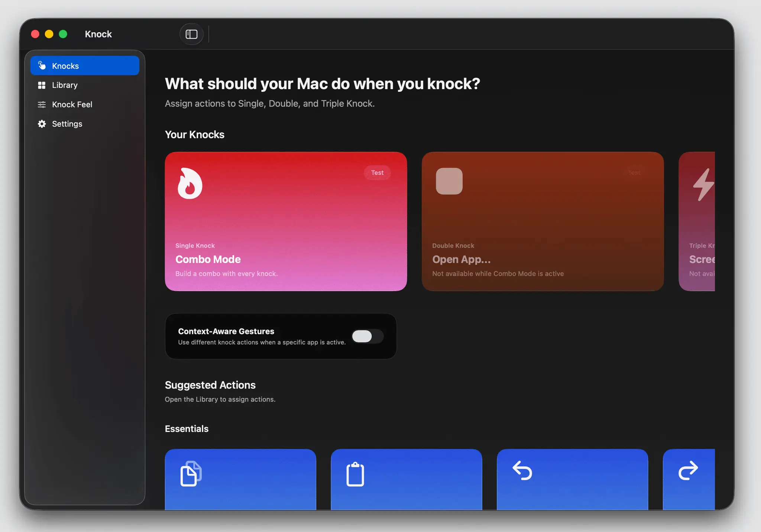Open the Knock Feel section
This screenshot has width=761, height=532.
[85, 104]
